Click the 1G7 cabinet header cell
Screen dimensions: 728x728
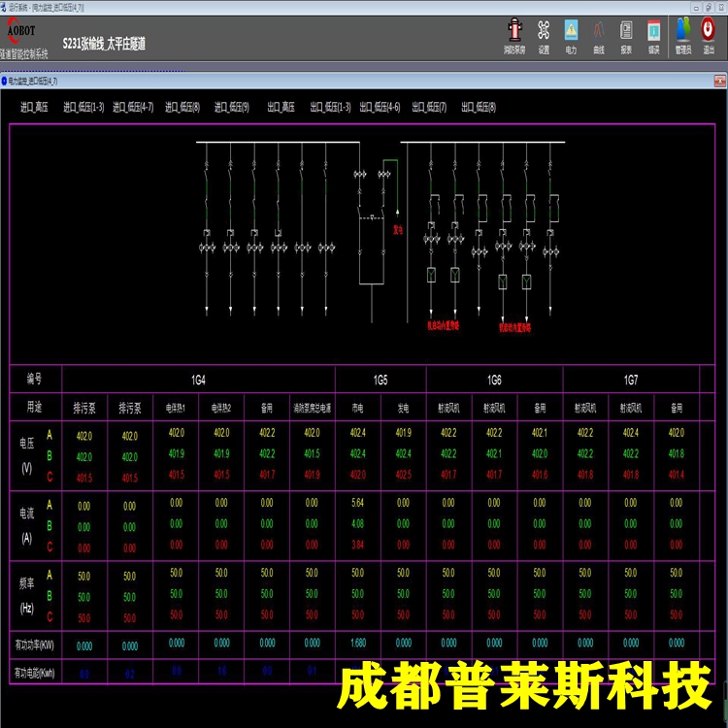coord(631,381)
